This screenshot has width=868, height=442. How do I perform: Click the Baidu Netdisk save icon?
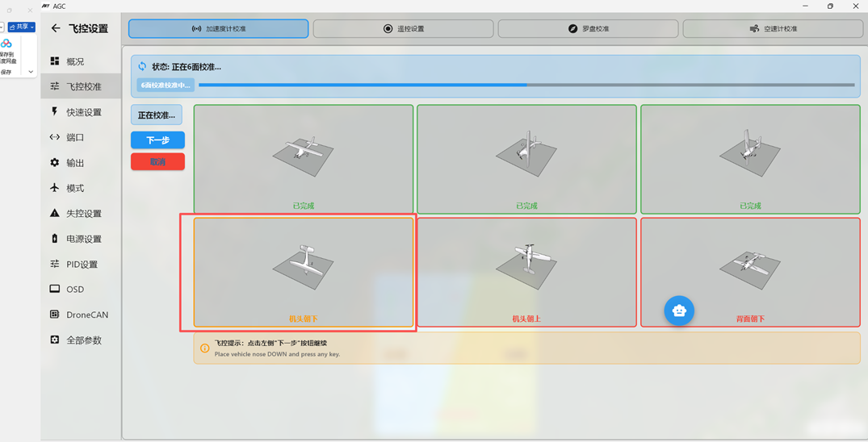click(x=6, y=44)
